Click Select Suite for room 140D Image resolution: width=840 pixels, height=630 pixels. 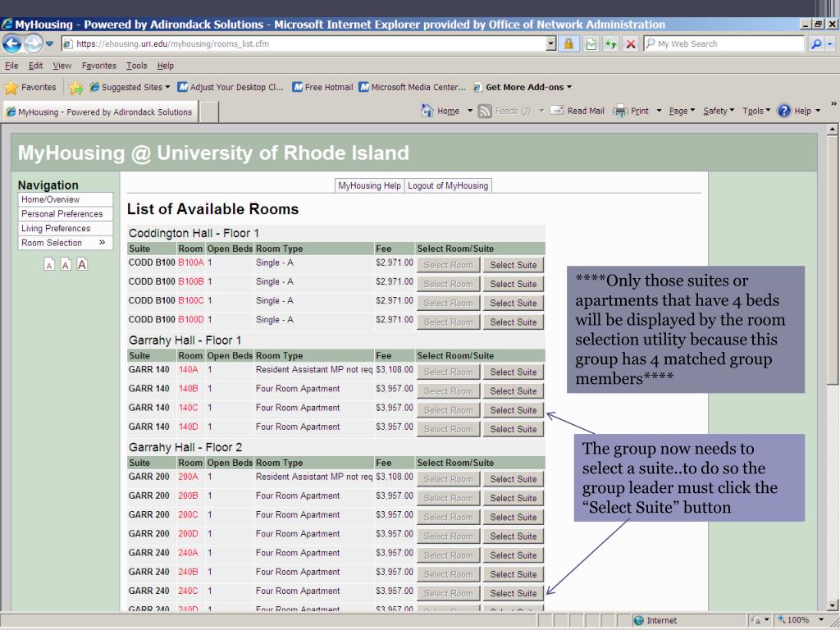point(514,429)
